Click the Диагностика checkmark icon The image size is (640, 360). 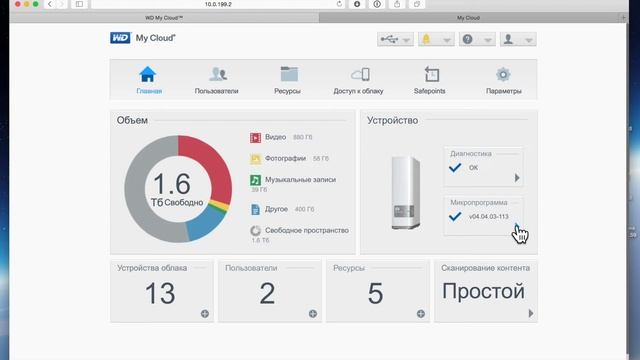(x=455, y=167)
